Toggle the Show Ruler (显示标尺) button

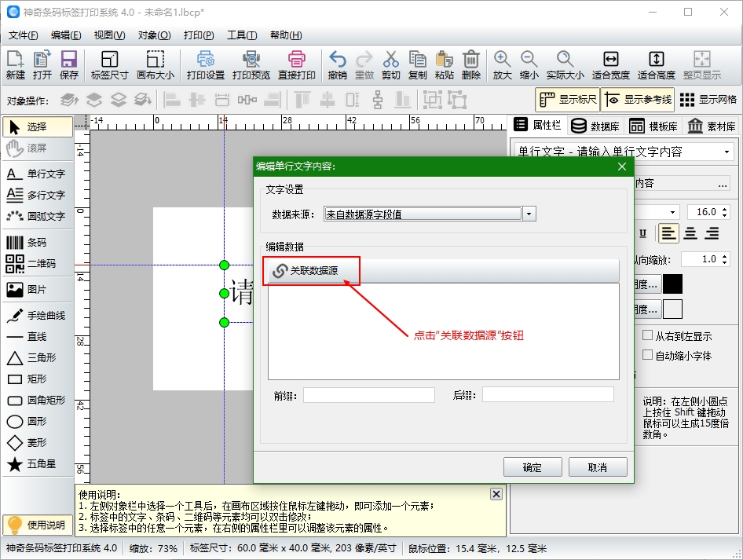(567, 100)
